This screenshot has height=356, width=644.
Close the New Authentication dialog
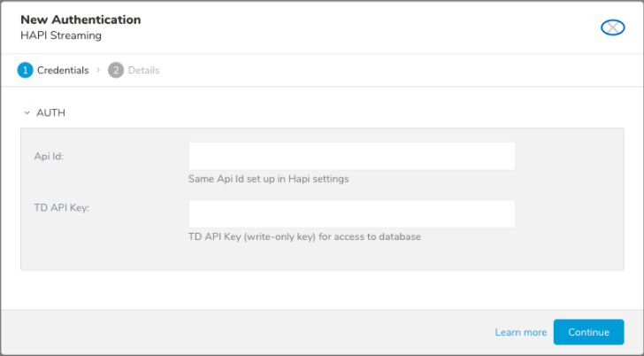pos(612,27)
